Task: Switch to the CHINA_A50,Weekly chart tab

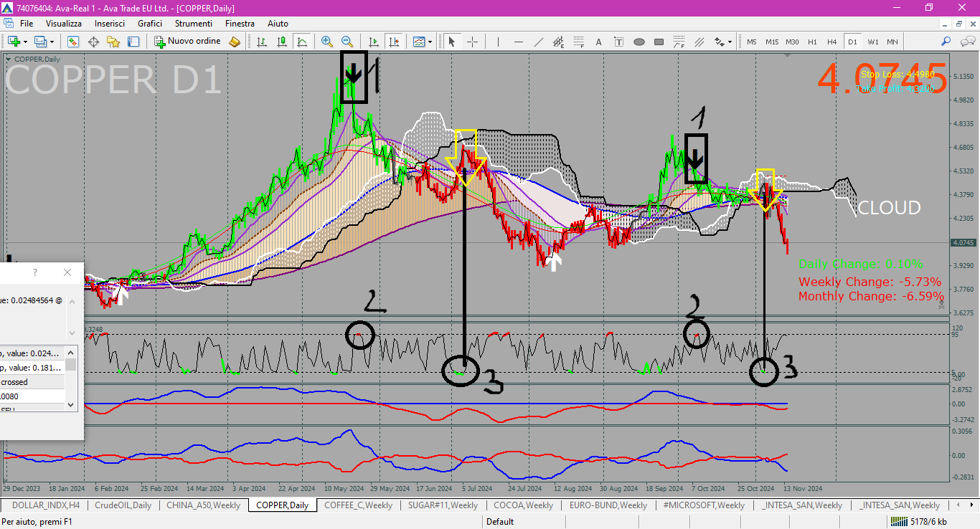Action: click(x=203, y=505)
